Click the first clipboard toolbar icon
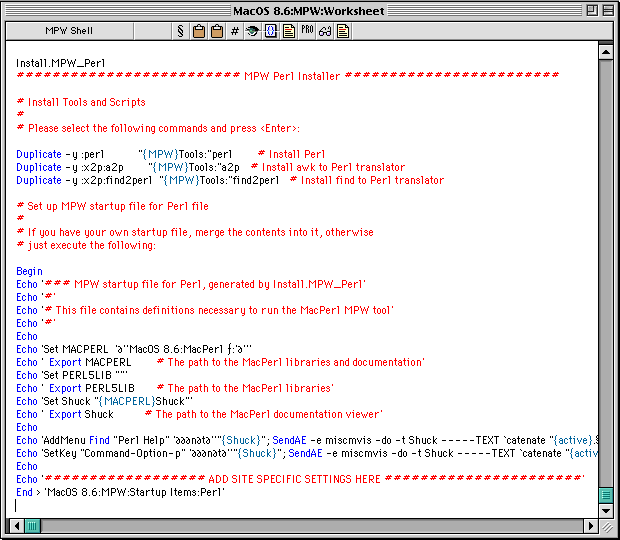The height and width of the screenshot is (540, 620). [199, 31]
